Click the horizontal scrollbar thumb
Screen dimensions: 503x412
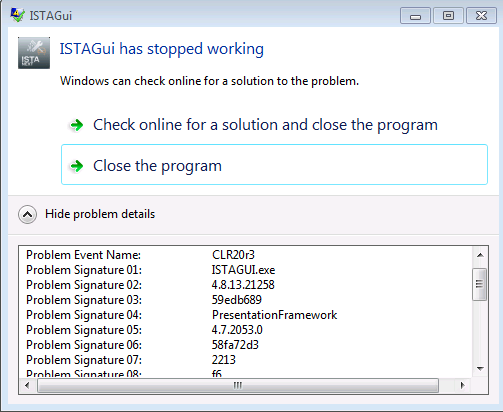pyautogui.click(x=238, y=386)
